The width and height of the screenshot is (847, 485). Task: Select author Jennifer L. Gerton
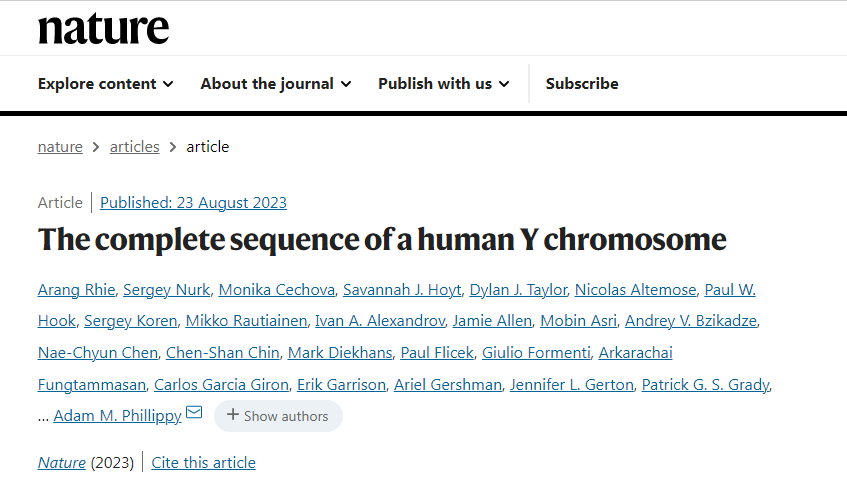572,385
